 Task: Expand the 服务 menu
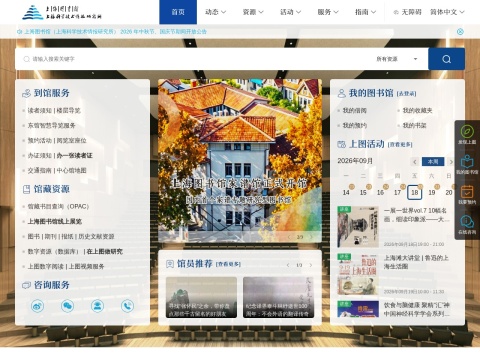coord(328,12)
